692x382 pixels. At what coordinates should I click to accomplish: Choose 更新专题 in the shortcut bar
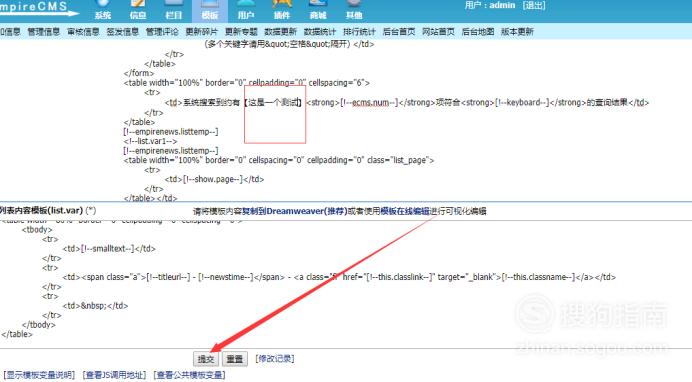241,32
